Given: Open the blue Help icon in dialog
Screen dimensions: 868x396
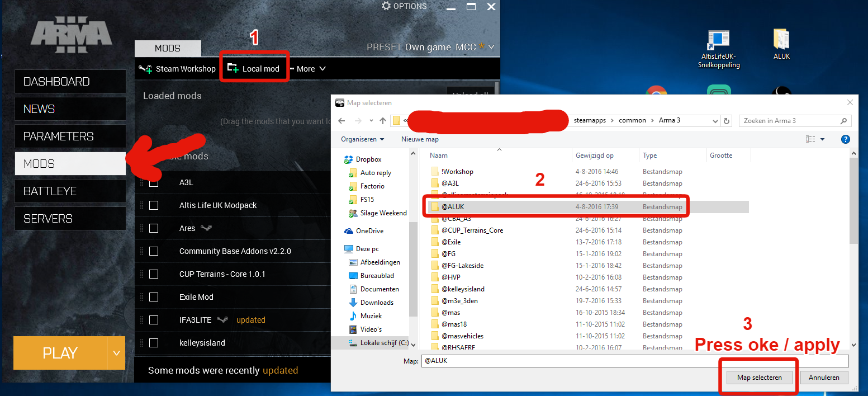Looking at the screenshot, I should tap(846, 139).
